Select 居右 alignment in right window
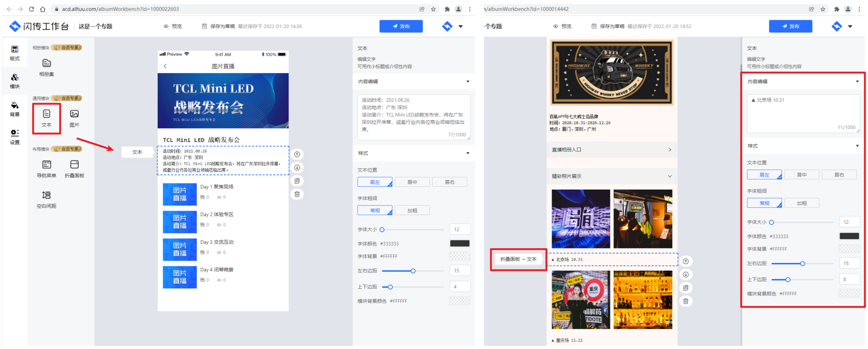 tap(839, 175)
